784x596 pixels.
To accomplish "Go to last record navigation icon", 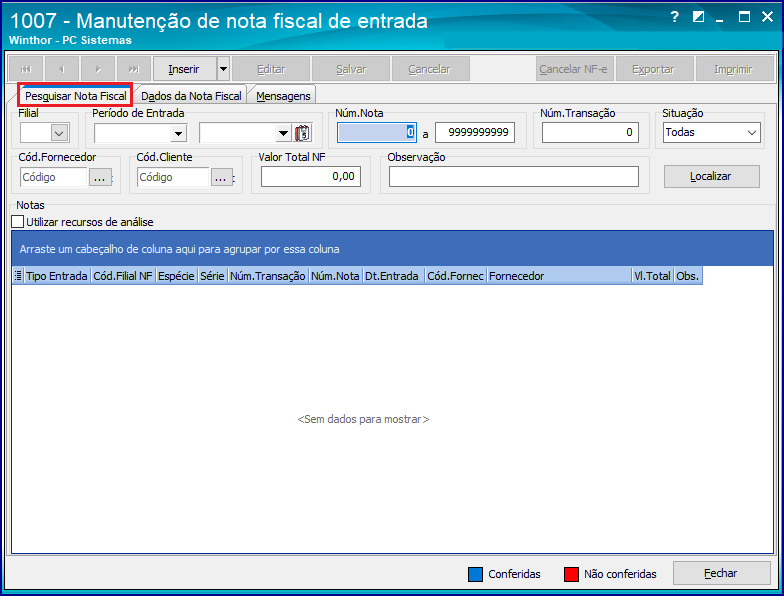I will (x=134, y=69).
